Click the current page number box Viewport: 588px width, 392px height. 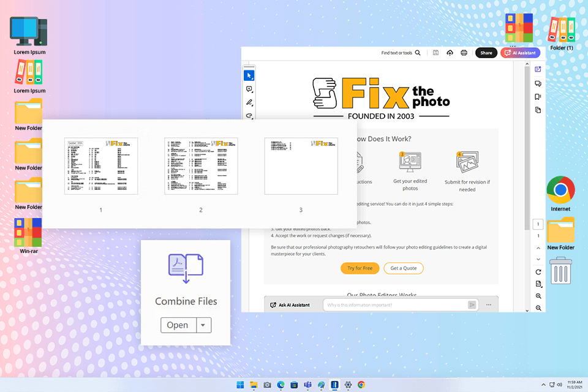coord(538,224)
